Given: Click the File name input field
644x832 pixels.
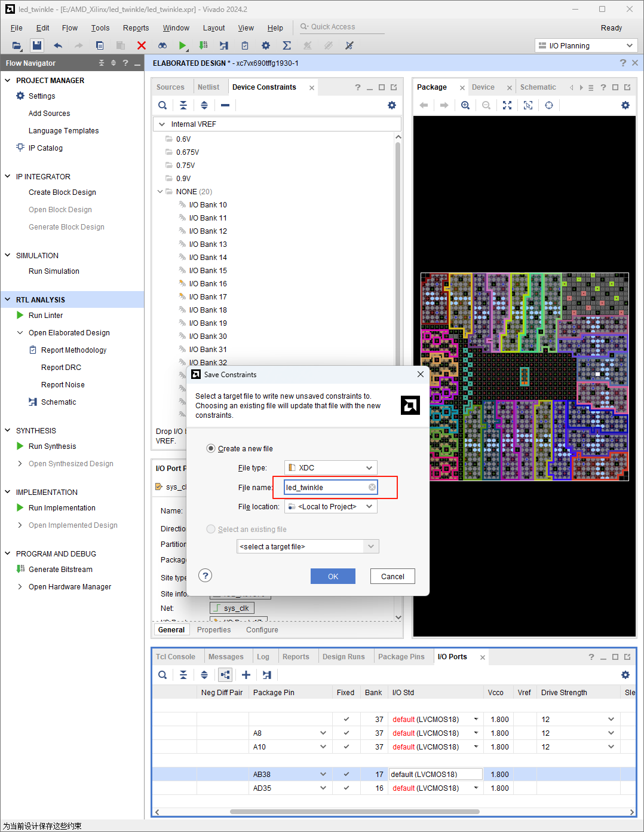Looking at the screenshot, I should tap(331, 487).
